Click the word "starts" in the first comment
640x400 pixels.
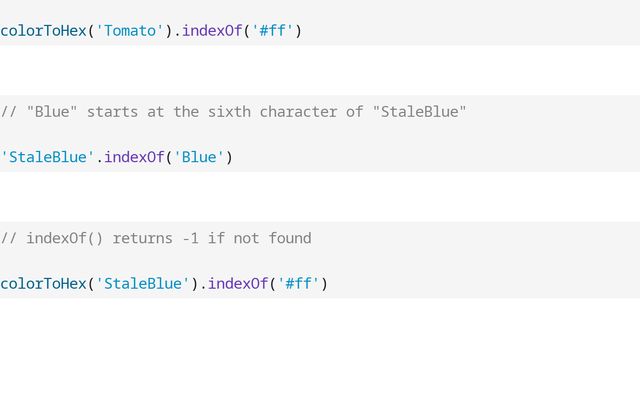tap(112, 111)
